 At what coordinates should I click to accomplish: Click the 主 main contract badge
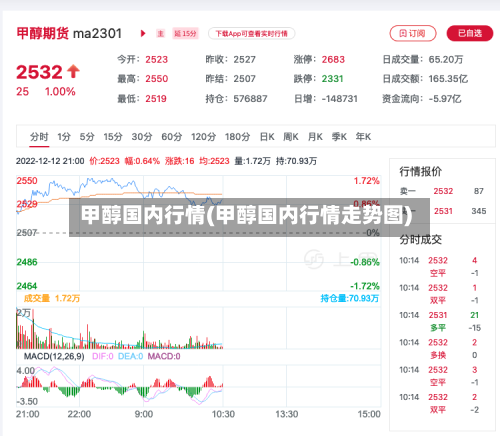click(161, 33)
